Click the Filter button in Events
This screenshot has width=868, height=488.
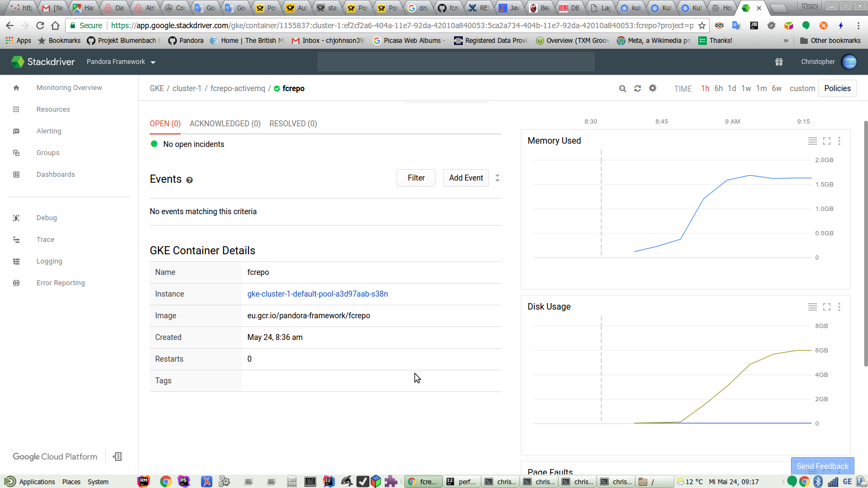416,178
